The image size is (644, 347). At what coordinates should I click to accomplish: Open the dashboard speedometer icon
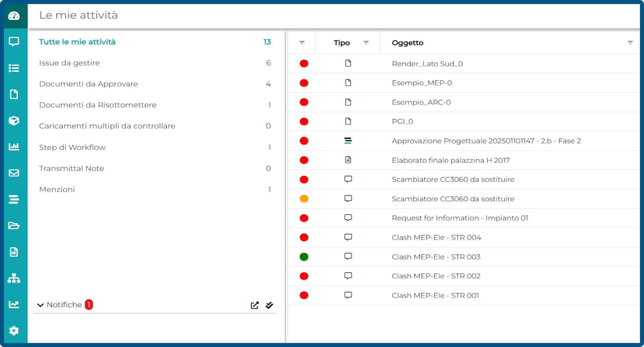coord(14,16)
